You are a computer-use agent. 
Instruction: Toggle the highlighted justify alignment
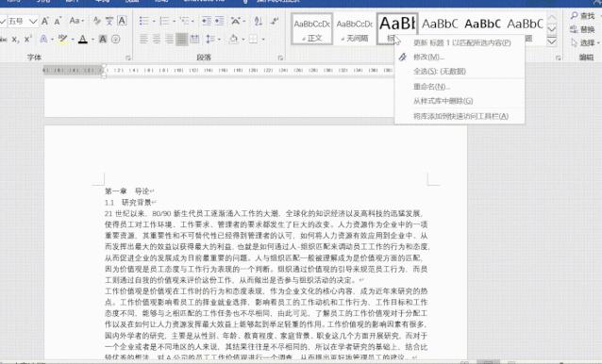coord(182,39)
